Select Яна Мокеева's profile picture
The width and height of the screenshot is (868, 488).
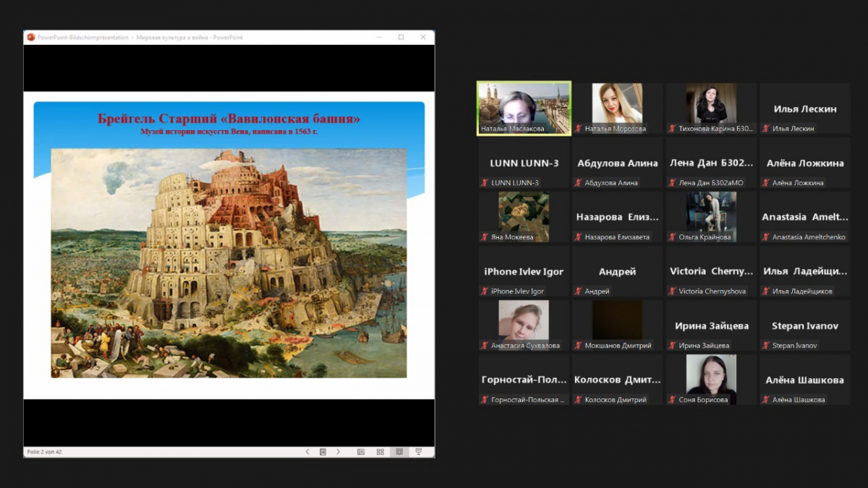pos(524,217)
